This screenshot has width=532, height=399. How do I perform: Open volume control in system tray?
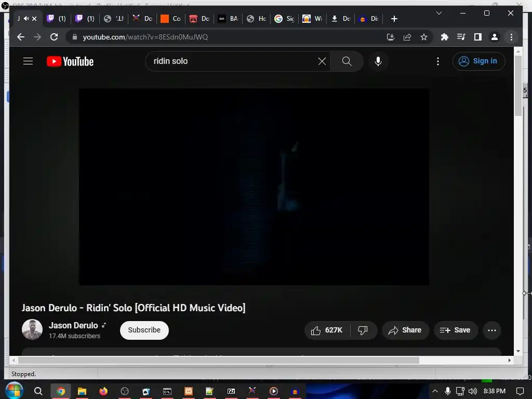coord(473,391)
